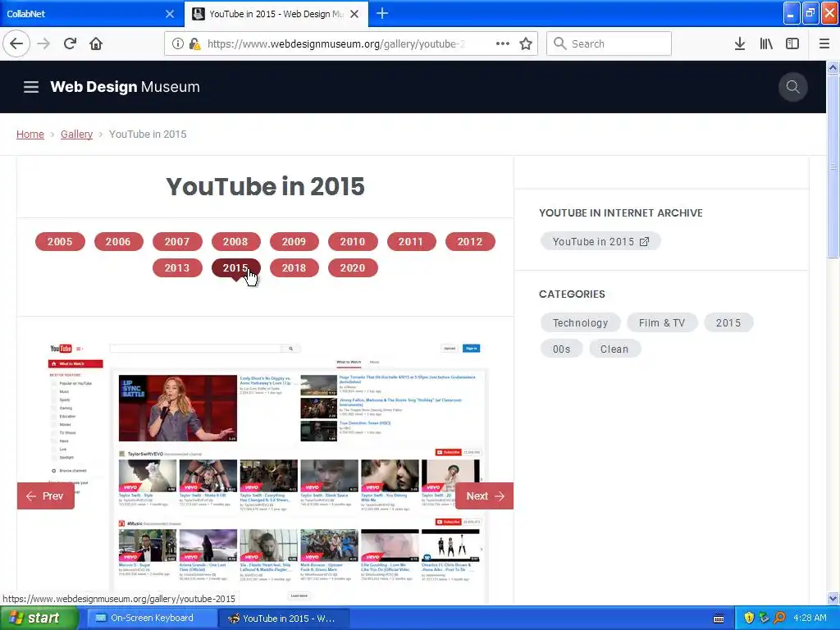Close the CollabNet tab
The image size is (840, 630).
[170, 14]
